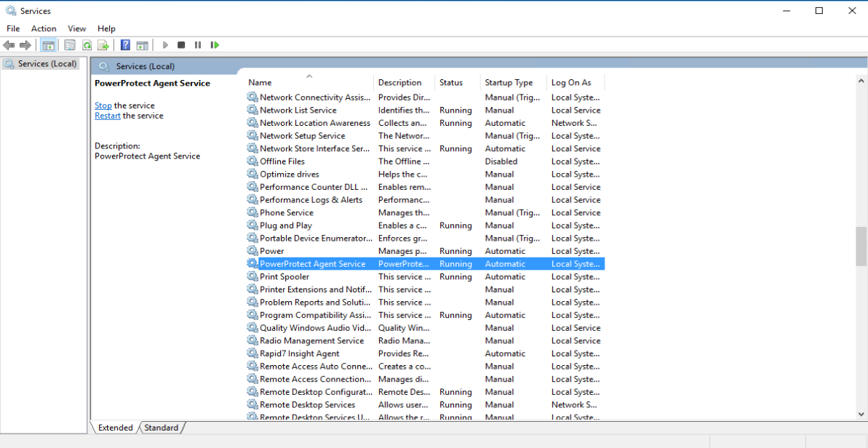Sort services by the Name column header
This screenshot has width=868, height=448.
(260, 83)
